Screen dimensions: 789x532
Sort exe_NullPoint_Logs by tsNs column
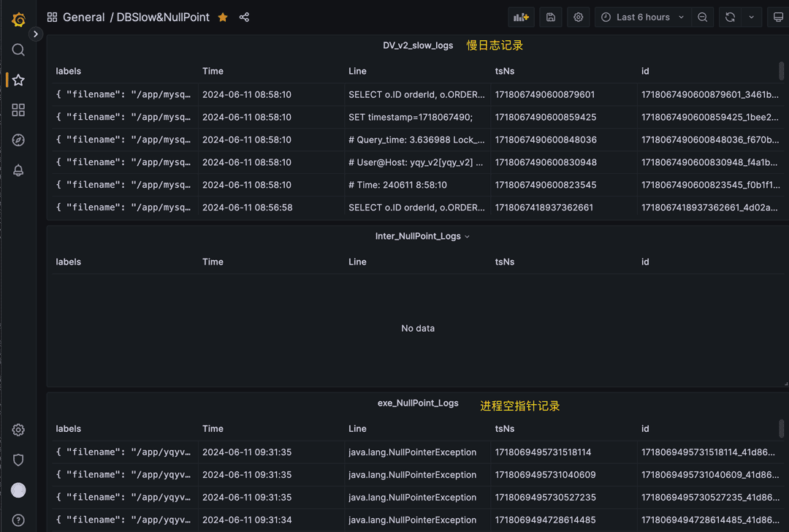tap(505, 429)
